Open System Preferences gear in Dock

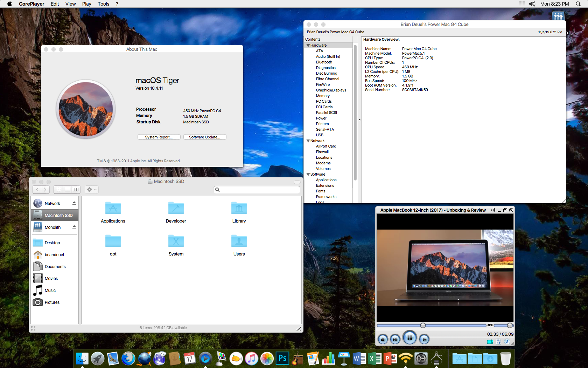pyautogui.click(x=421, y=359)
